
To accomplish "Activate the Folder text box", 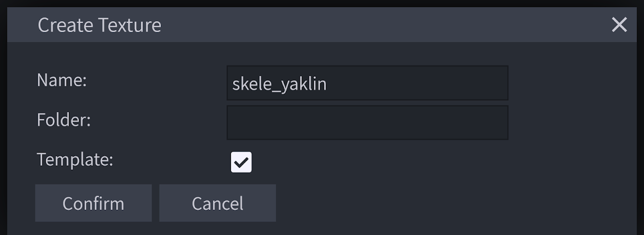I will 367,123.
